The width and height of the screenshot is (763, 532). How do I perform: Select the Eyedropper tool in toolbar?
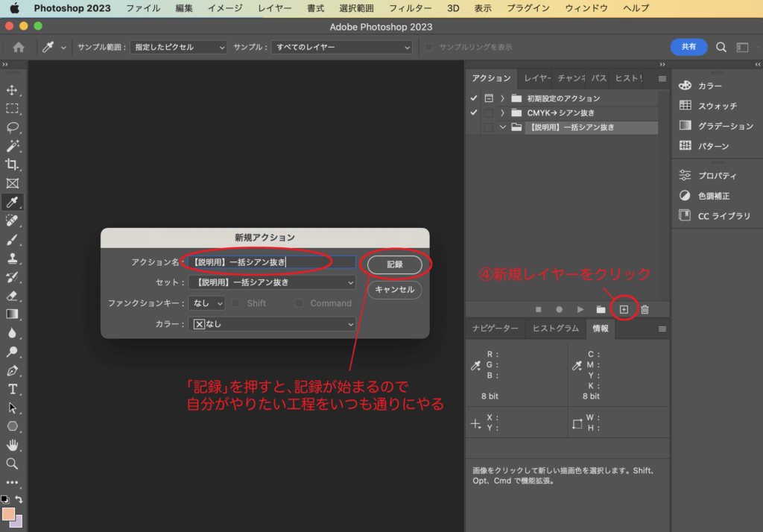(x=12, y=202)
